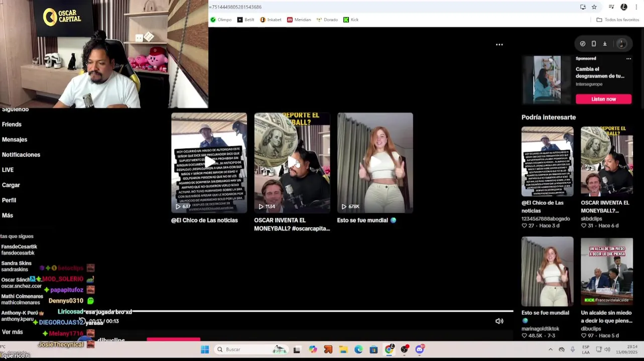Open the Sandra Skins followed account
The image size is (644, 361).
click(x=16, y=266)
